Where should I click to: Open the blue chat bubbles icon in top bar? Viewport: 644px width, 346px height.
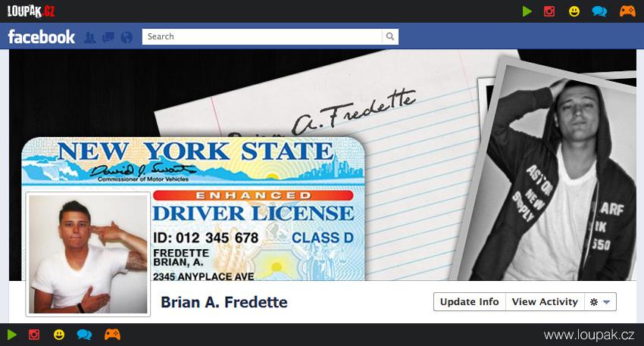point(599,11)
